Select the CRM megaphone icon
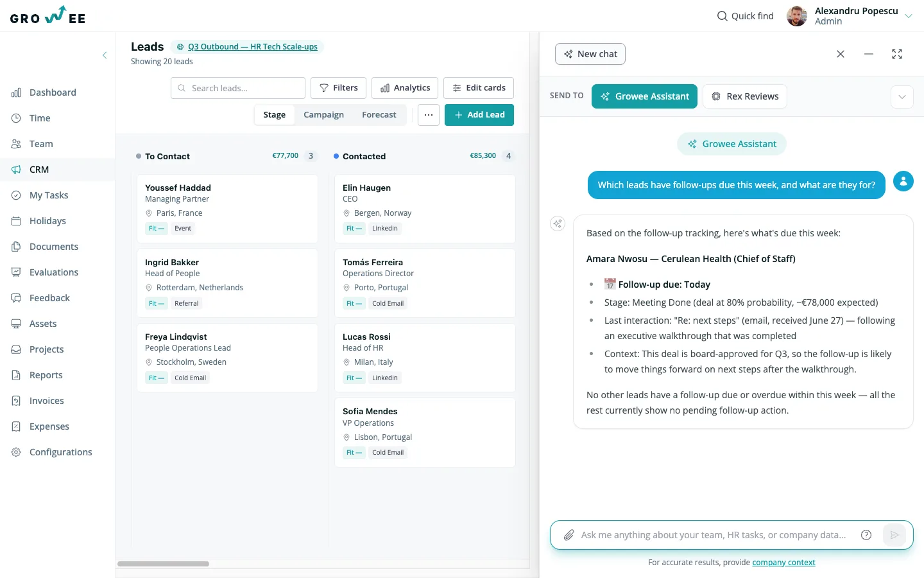 [16, 170]
